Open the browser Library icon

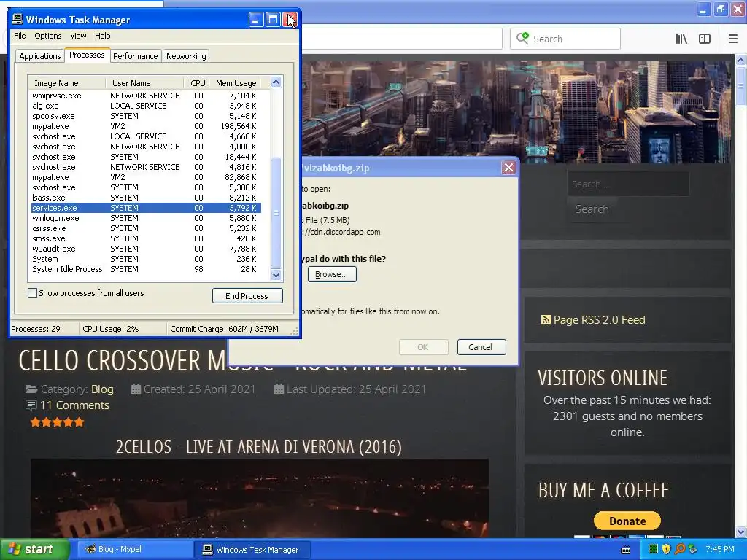click(x=681, y=39)
